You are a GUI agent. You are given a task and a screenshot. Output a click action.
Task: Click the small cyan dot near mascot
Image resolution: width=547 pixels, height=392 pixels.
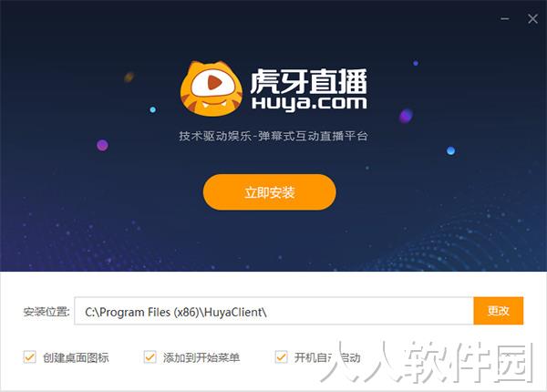[x=153, y=109]
